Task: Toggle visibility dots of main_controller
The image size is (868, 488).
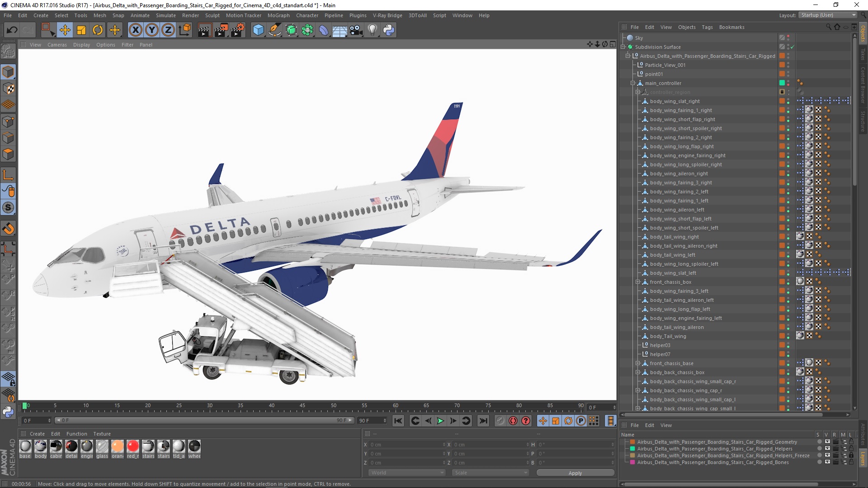Action: click(788, 83)
